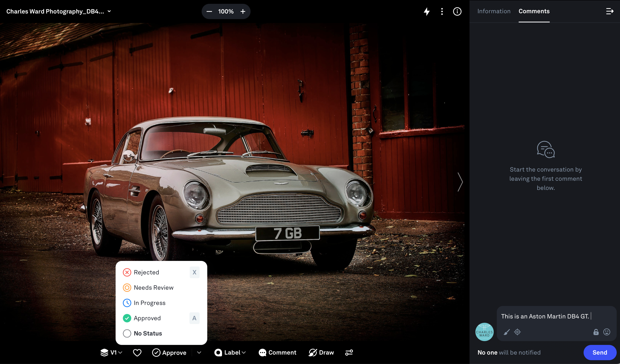Open the three-dot more options menu
Image resolution: width=620 pixels, height=364 pixels.
pyautogui.click(x=442, y=11)
